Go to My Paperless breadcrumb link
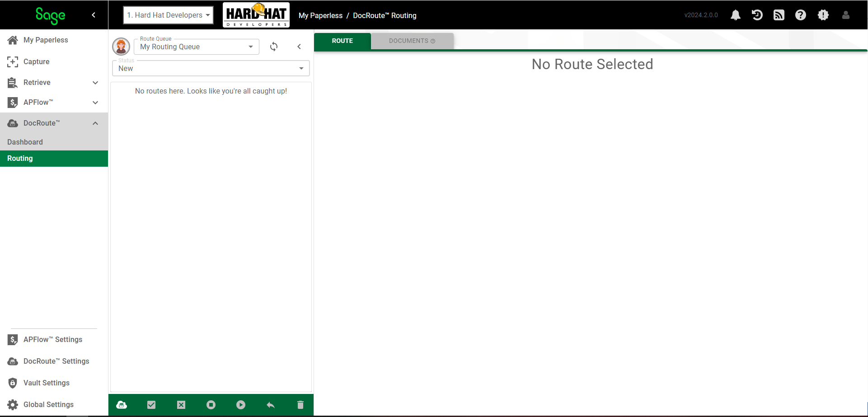Screen dimensions: 868x417 pos(320,15)
